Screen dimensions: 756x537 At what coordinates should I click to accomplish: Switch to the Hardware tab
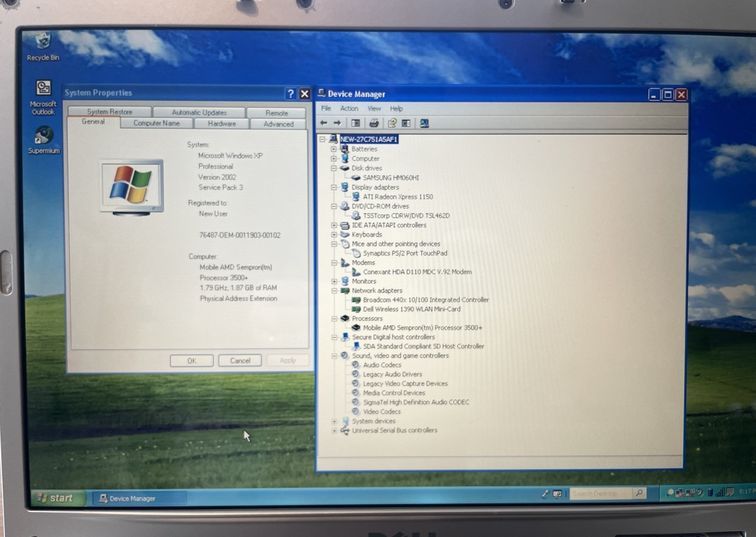pyautogui.click(x=222, y=123)
